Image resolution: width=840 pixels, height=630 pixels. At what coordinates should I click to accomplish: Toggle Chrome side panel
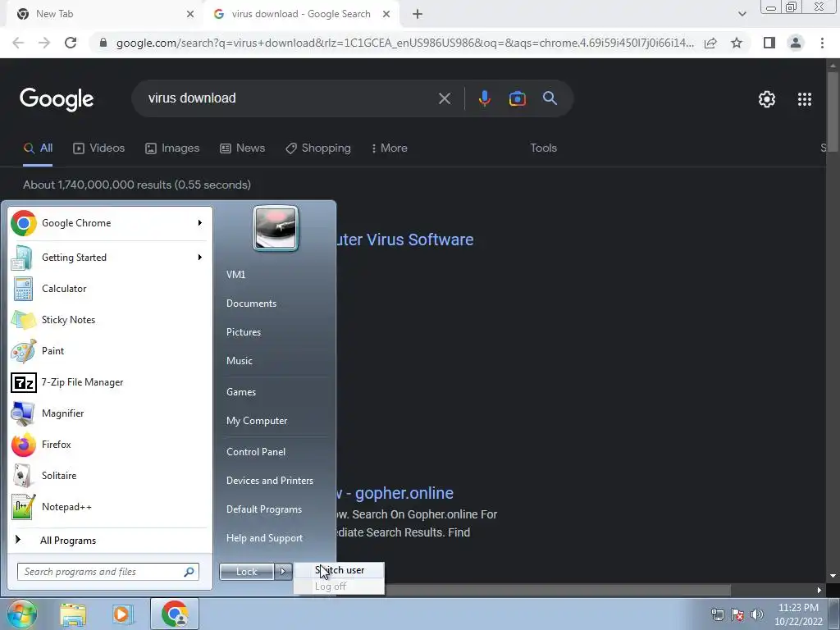769,43
